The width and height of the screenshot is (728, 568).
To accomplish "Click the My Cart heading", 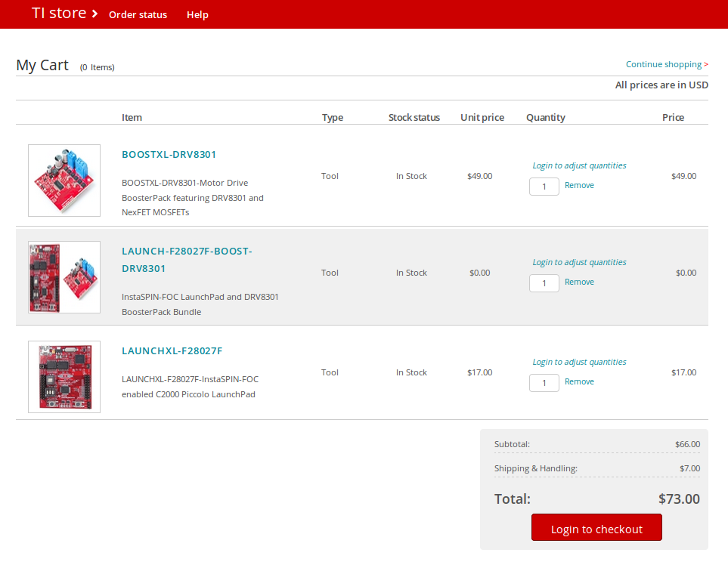I will pyautogui.click(x=42, y=65).
